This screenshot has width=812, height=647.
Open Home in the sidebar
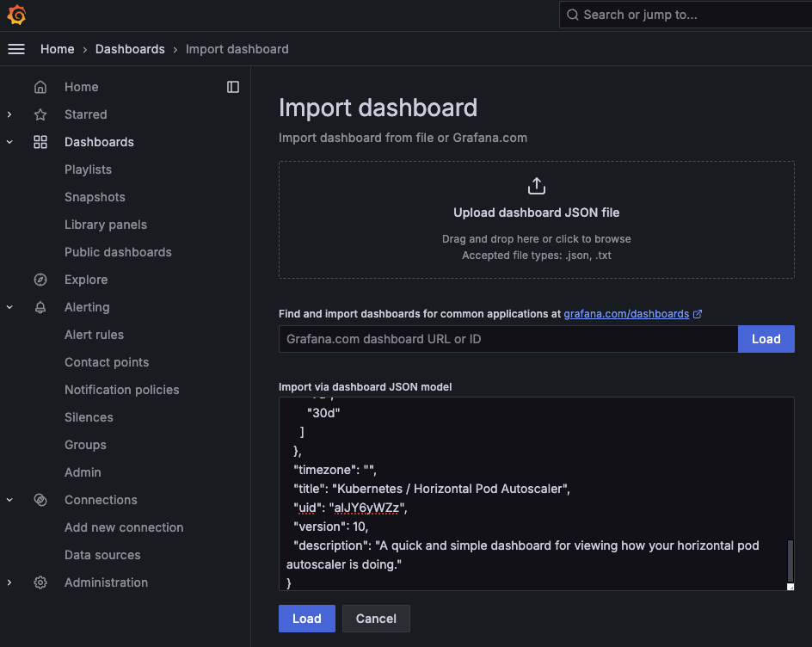click(x=82, y=87)
